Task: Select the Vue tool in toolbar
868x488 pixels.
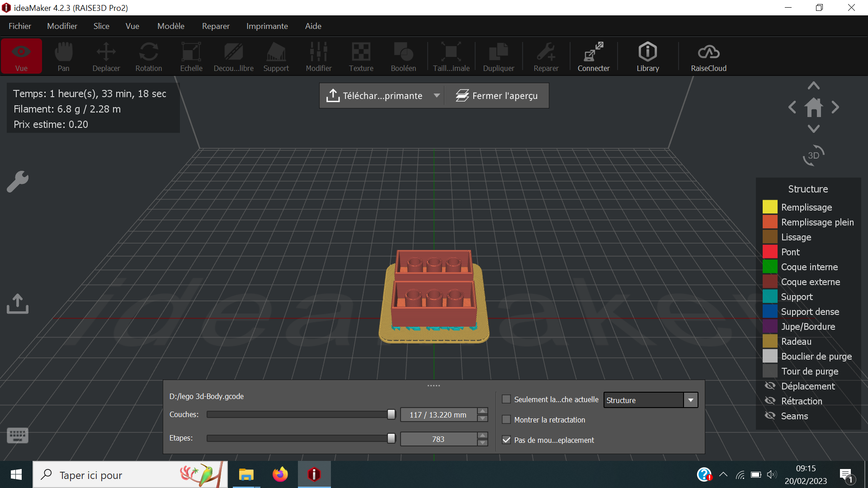Action: pyautogui.click(x=21, y=56)
